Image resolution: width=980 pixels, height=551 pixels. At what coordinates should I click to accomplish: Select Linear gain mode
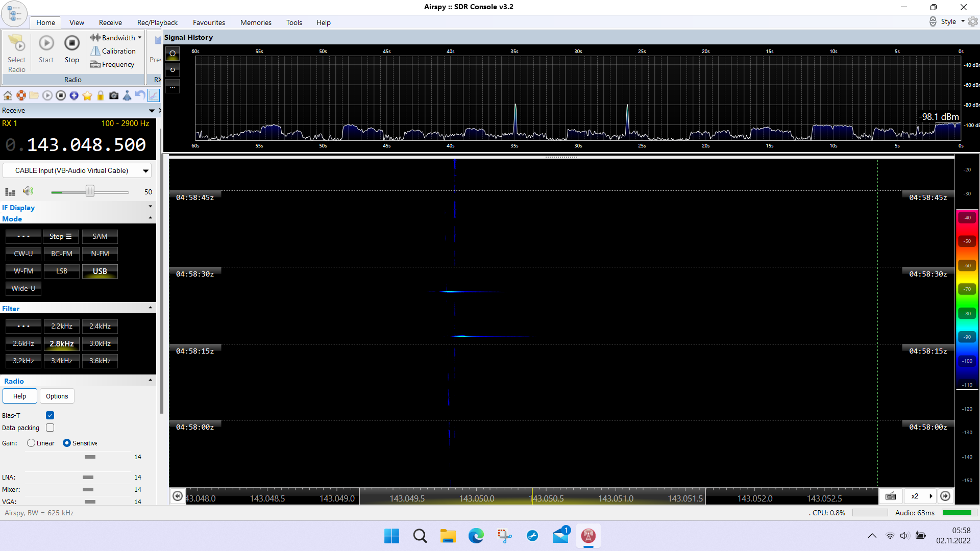point(31,443)
